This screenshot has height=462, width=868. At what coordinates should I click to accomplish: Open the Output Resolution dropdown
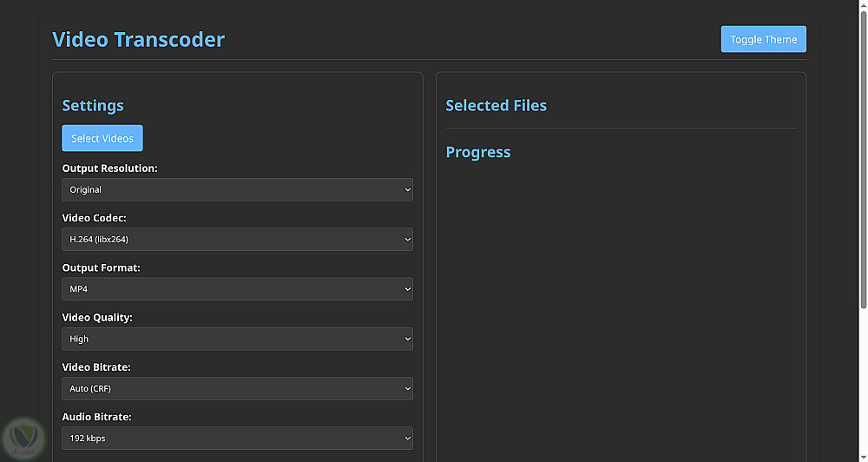tap(237, 189)
